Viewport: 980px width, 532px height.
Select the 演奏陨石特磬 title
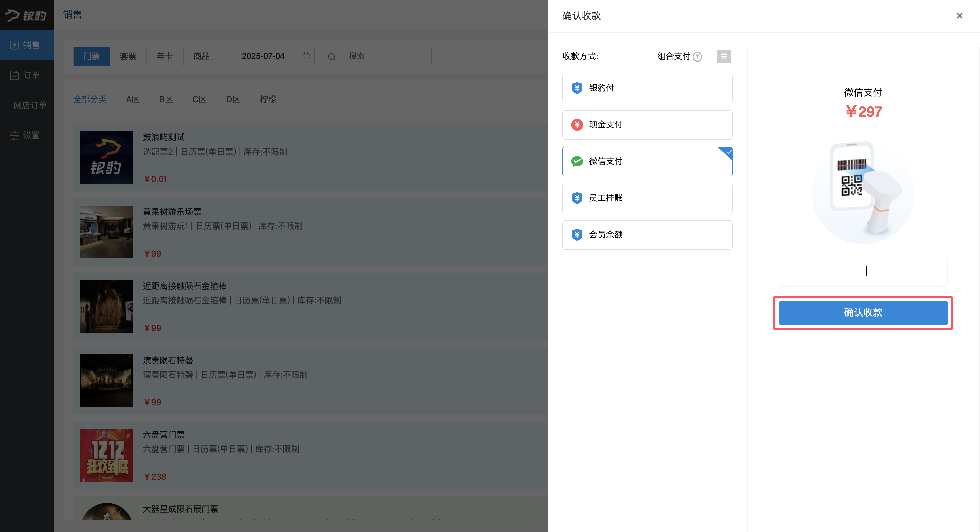tap(168, 360)
